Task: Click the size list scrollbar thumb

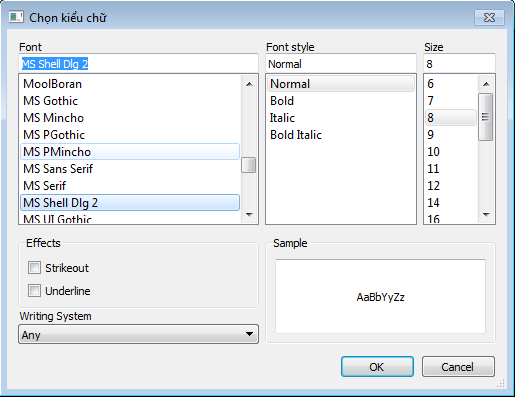Action: pos(486,117)
